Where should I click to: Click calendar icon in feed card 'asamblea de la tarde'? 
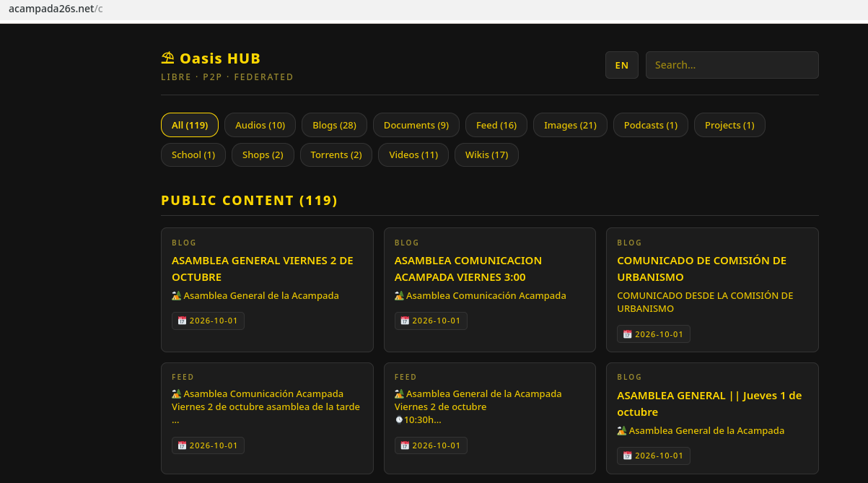[x=182, y=445]
